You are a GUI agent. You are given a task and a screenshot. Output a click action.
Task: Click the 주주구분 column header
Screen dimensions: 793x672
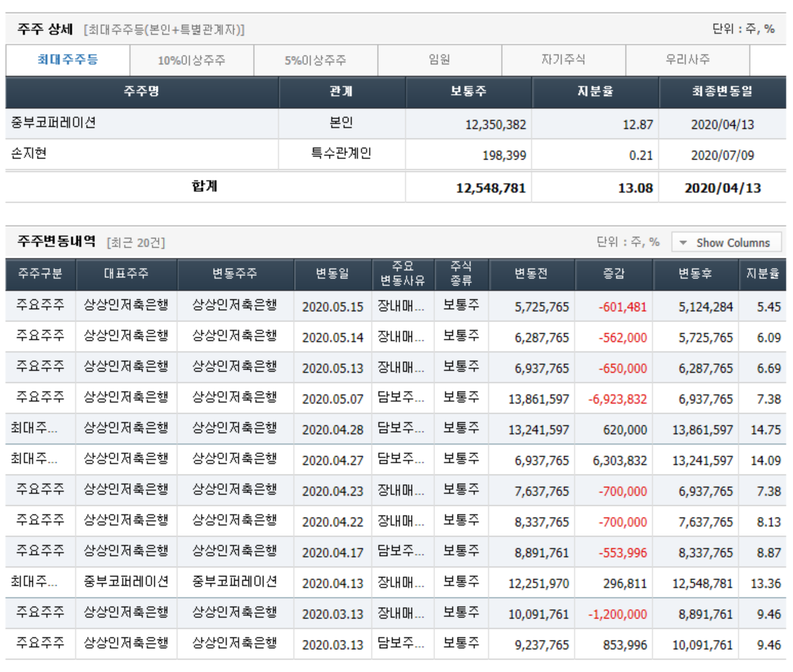click(40, 274)
